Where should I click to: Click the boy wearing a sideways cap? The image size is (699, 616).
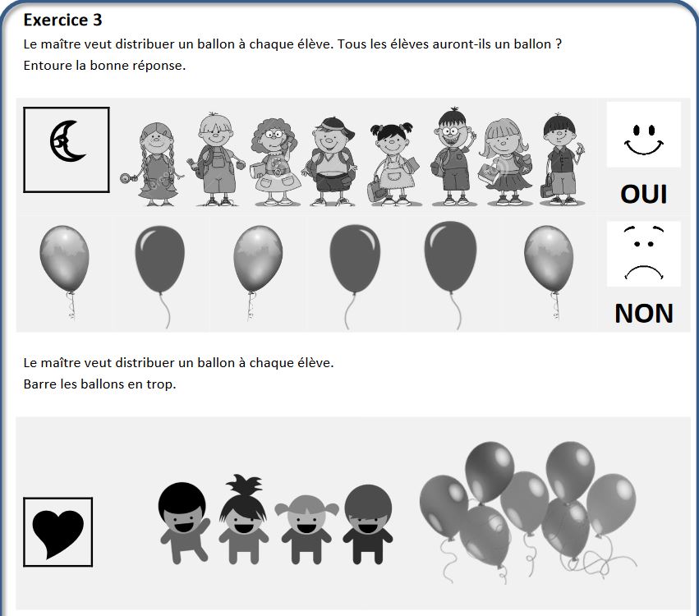(x=329, y=161)
